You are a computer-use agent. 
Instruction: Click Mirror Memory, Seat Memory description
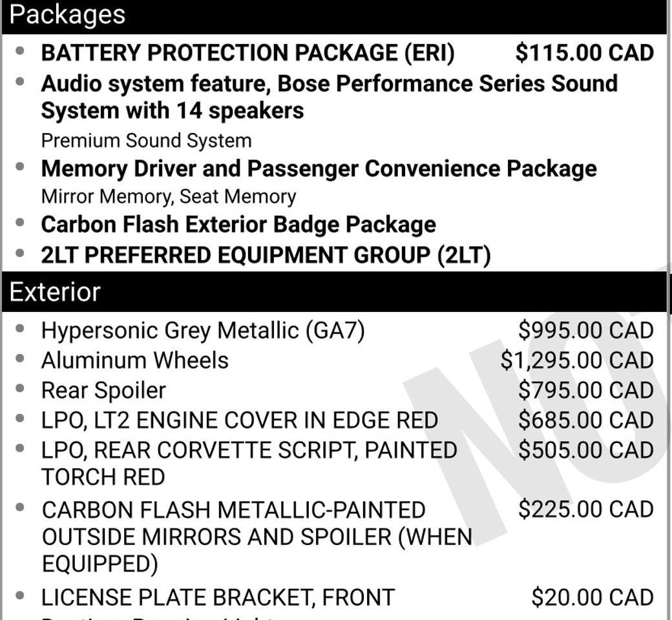(169, 197)
